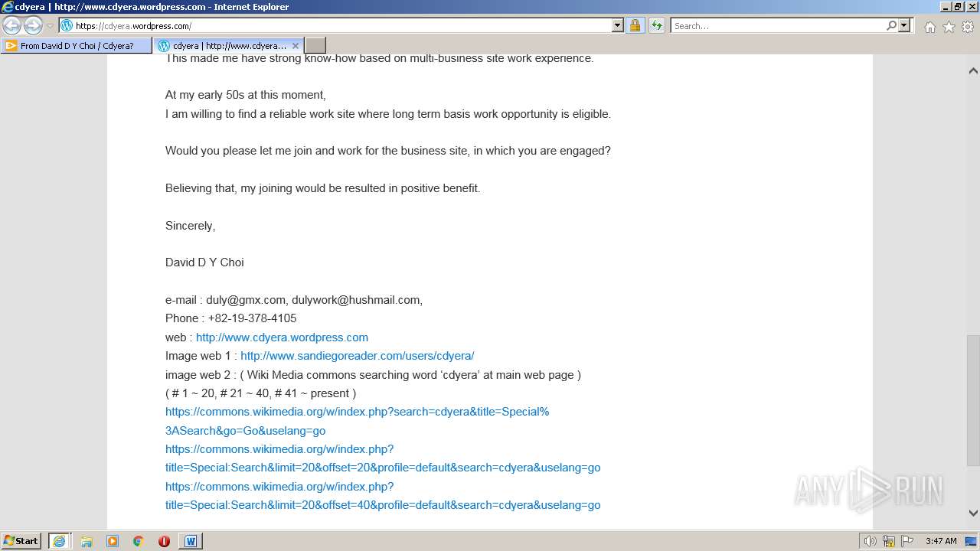
Task: Click the 'Believing that, my joining' sentence
Action: click(x=322, y=188)
